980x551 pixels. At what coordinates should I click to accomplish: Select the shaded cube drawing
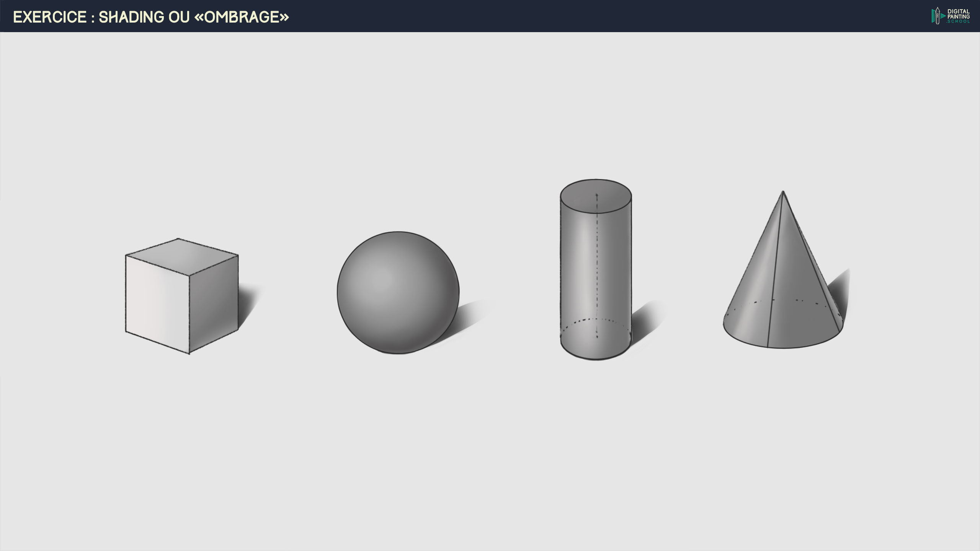coord(182,297)
